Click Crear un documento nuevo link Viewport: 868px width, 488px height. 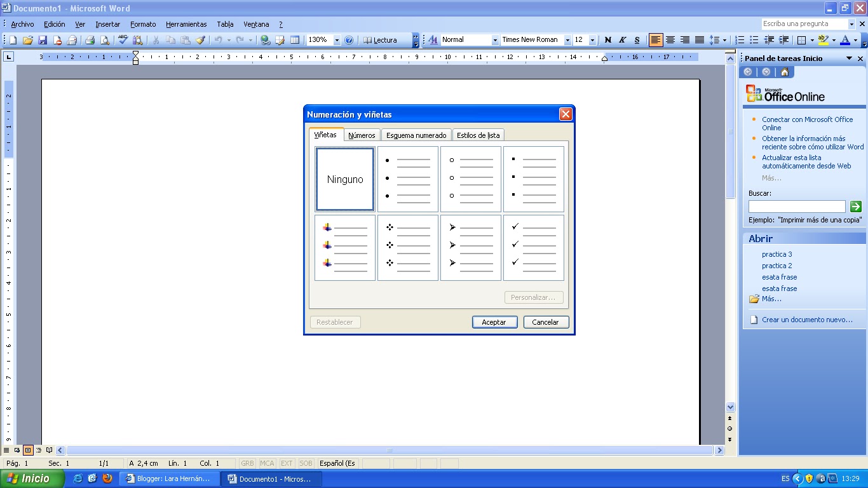(807, 320)
